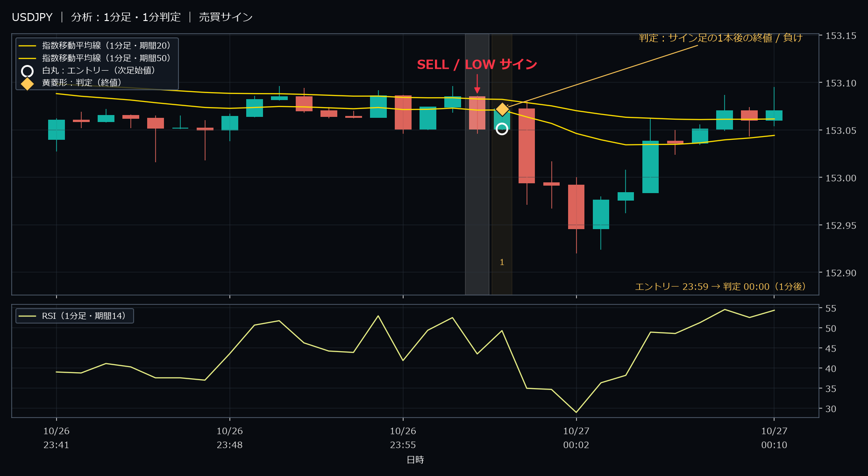Click the legend text 黄菱形：判定（終値）

82,83
